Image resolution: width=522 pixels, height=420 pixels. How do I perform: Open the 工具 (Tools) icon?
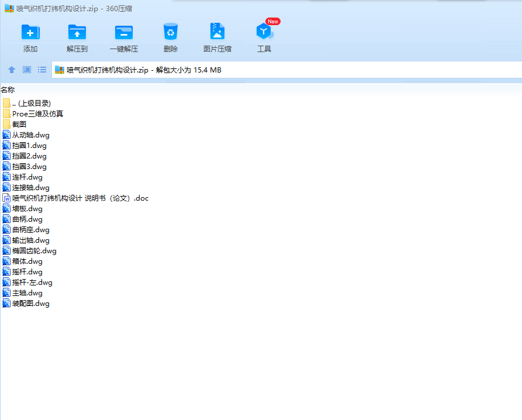coord(264,32)
